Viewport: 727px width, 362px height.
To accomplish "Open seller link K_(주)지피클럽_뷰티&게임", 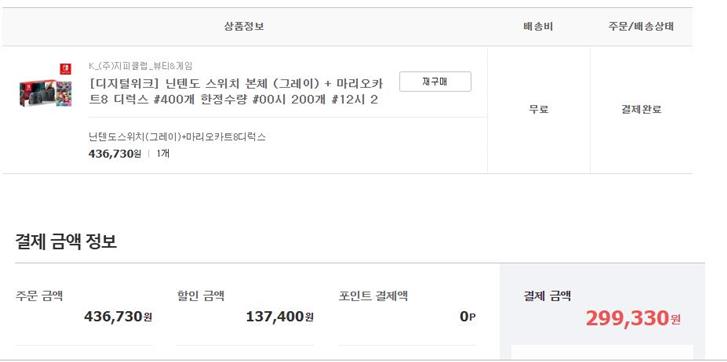I will point(140,66).
